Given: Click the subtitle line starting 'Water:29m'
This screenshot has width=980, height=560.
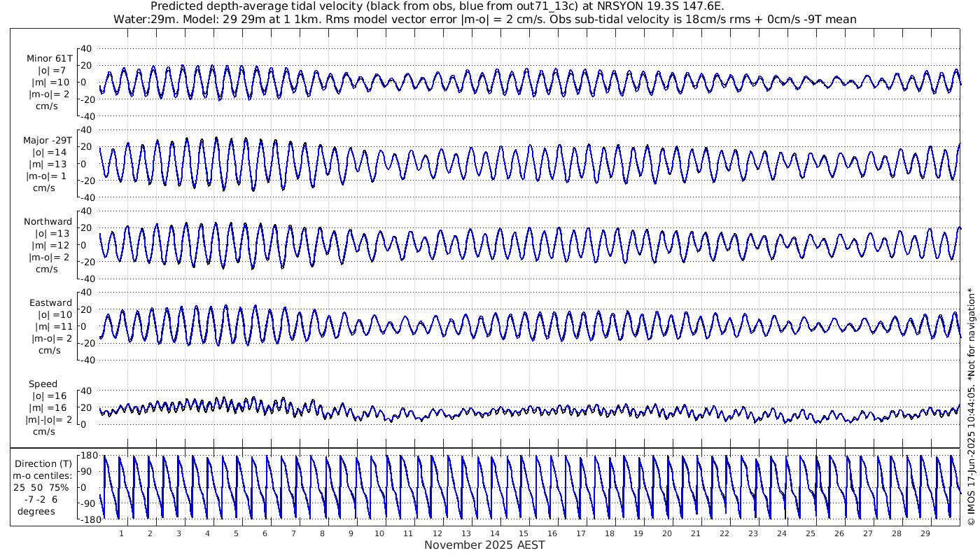Looking at the screenshot, I should [x=484, y=19].
